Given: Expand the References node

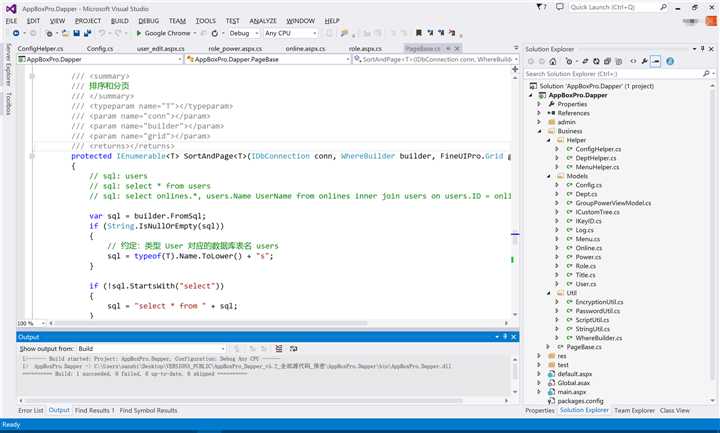Looking at the screenshot, I should pyautogui.click(x=540, y=113).
